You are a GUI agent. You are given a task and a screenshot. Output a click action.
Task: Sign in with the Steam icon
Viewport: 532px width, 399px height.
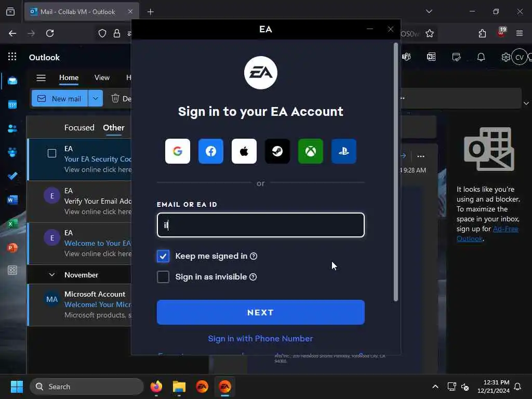tap(277, 151)
